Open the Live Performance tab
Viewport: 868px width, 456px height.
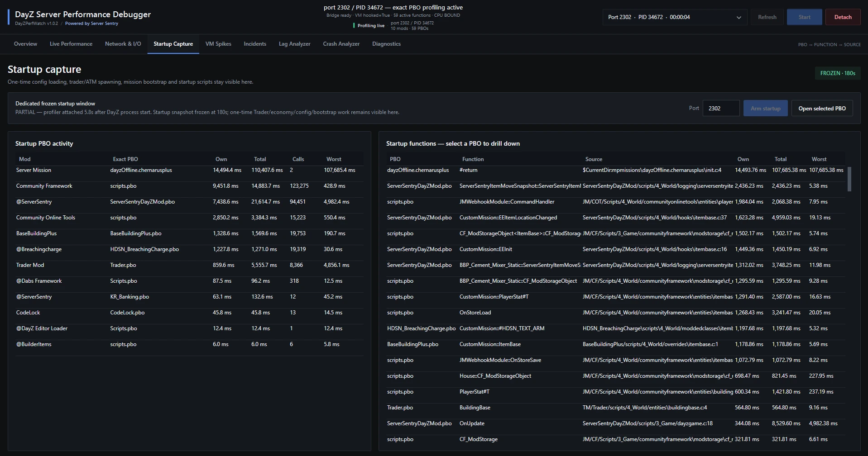[x=71, y=44]
